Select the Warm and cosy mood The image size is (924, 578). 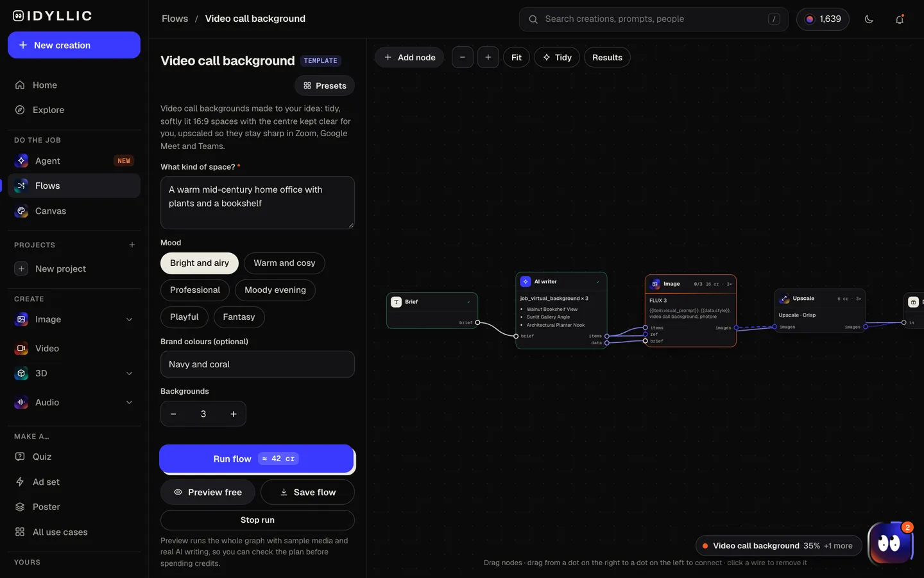[284, 263]
